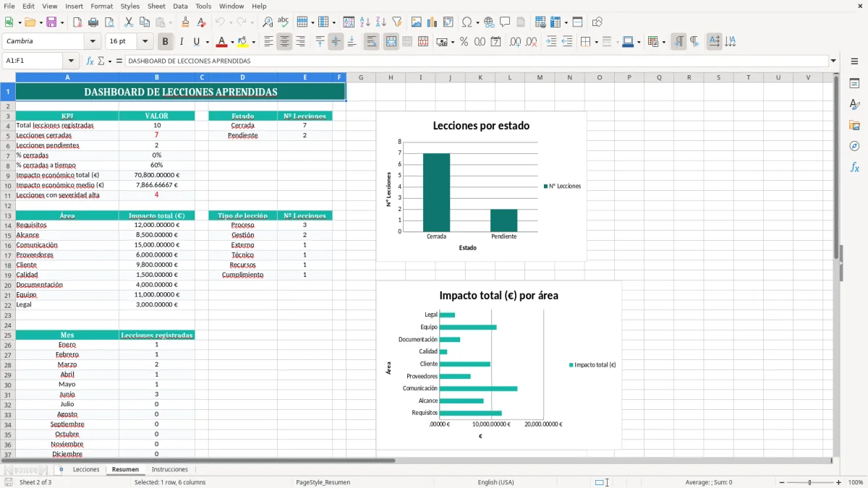Toggle underline formatting
The height and width of the screenshot is (488, 868).
coord(197,42)
